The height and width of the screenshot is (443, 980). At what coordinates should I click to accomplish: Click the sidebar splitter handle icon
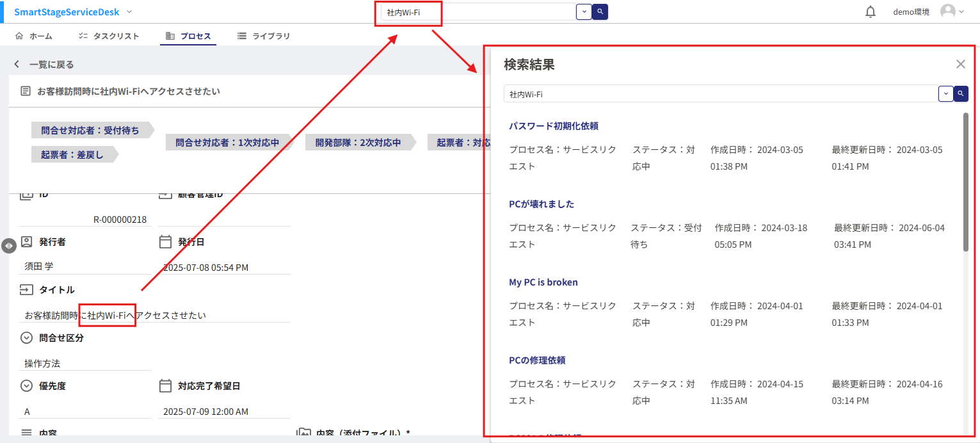click(x=8, y=245)
